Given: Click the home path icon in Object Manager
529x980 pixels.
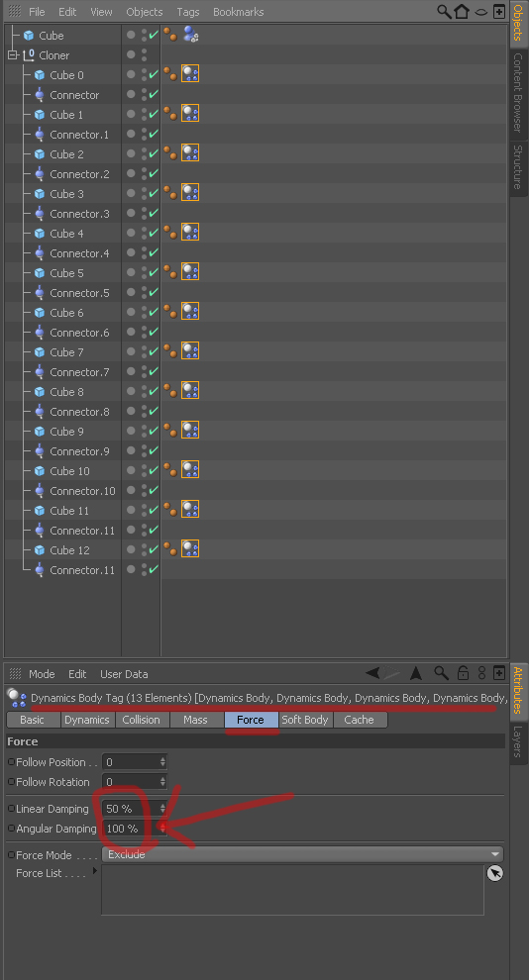Looking at the screenshot, I should [x=462, y=11].
